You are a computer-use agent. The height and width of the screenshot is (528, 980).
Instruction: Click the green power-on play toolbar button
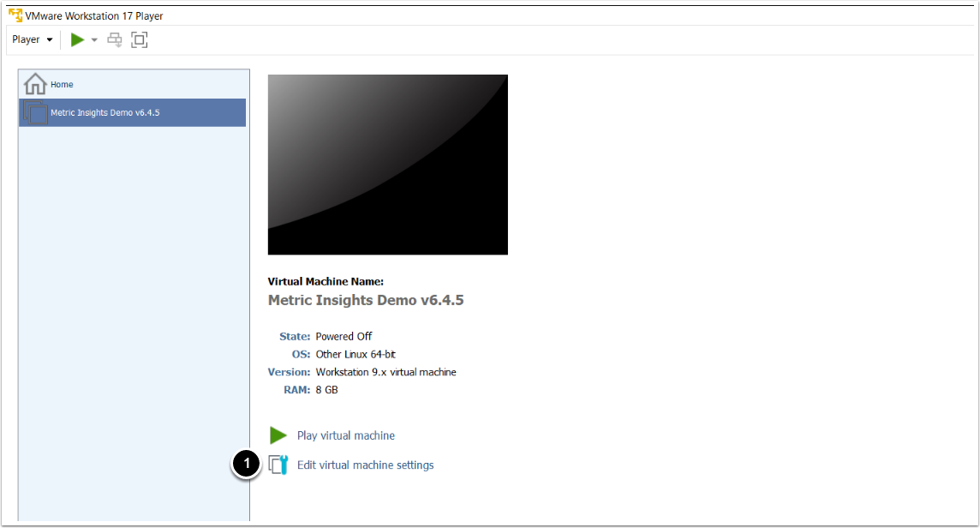77,40
